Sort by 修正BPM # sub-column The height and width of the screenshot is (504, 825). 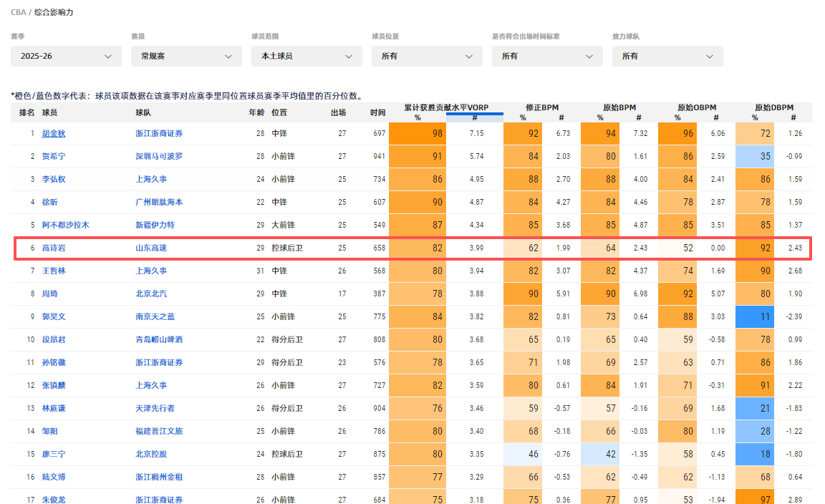point(561,118)
